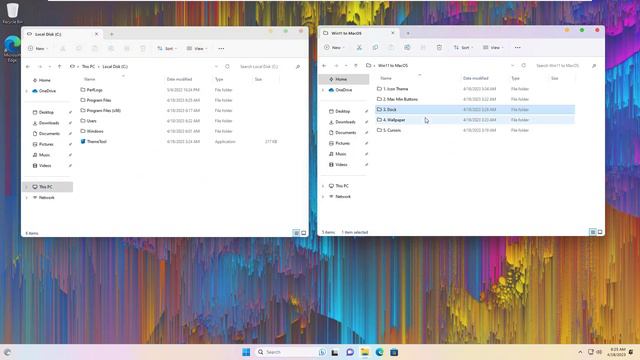Image resolution: width=640 pixels, height=360 pixels.
Task: Click This PC in Local Disk breadcrumb
Action: [x=88, y=67]
